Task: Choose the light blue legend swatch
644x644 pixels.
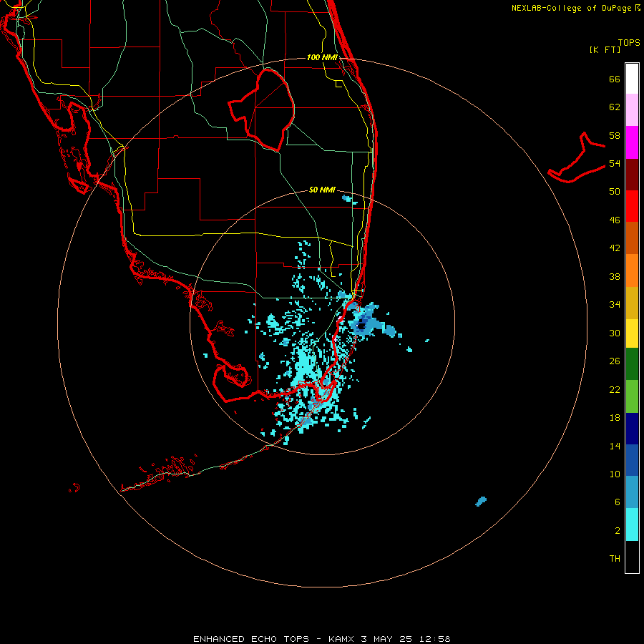Action: click(632, 492)
